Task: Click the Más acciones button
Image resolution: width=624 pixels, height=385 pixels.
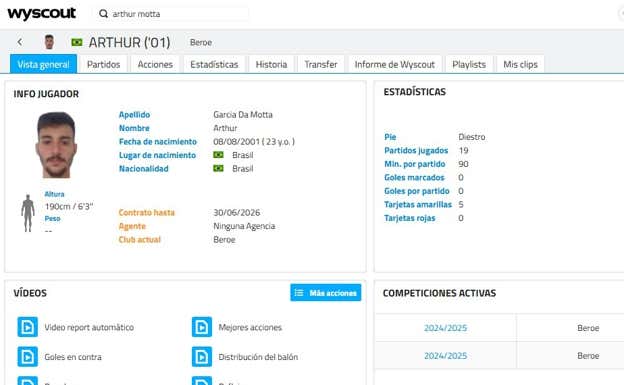Action: tap(326, 293)
